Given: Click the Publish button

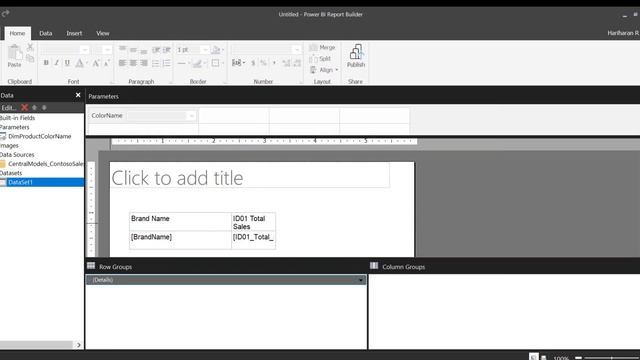Looking at the screenshot, I should click(356, 56).
